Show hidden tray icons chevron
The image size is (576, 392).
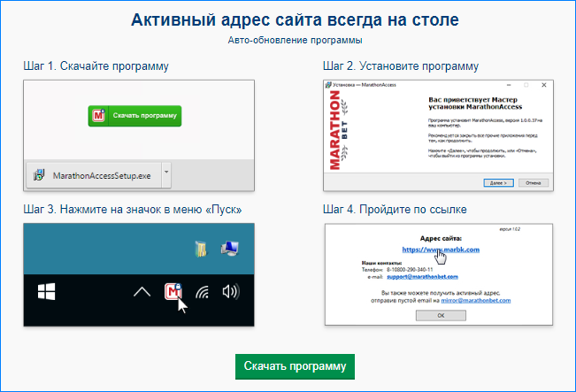(142, 292)
